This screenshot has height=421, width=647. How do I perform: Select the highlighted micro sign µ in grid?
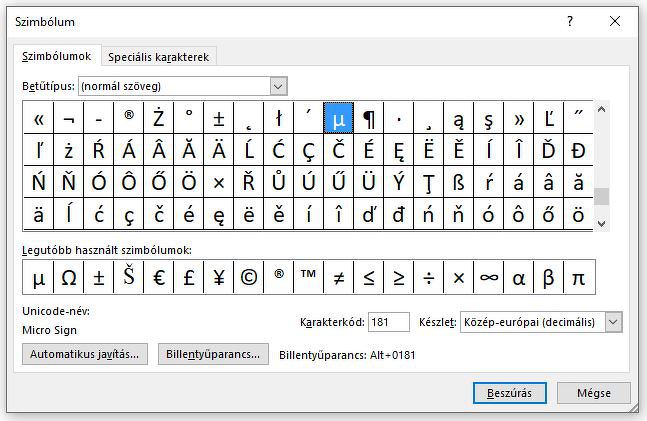pyautogui.click(x=339, y=119)
